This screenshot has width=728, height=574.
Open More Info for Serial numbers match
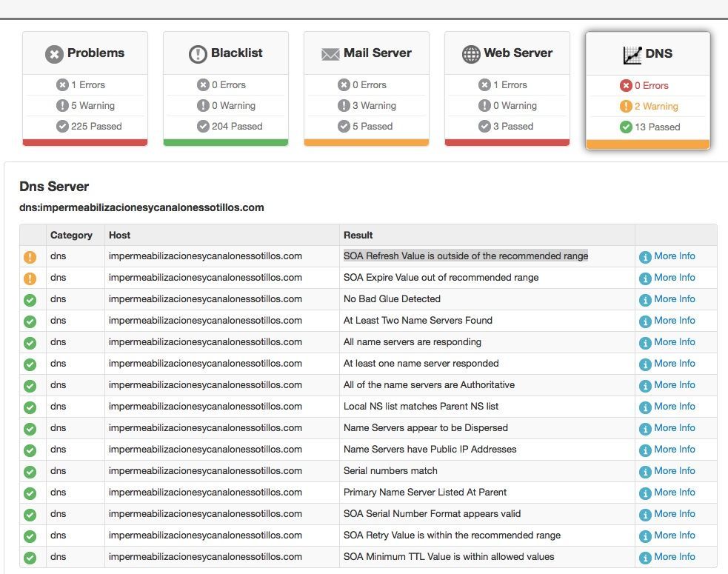[667, 471]
